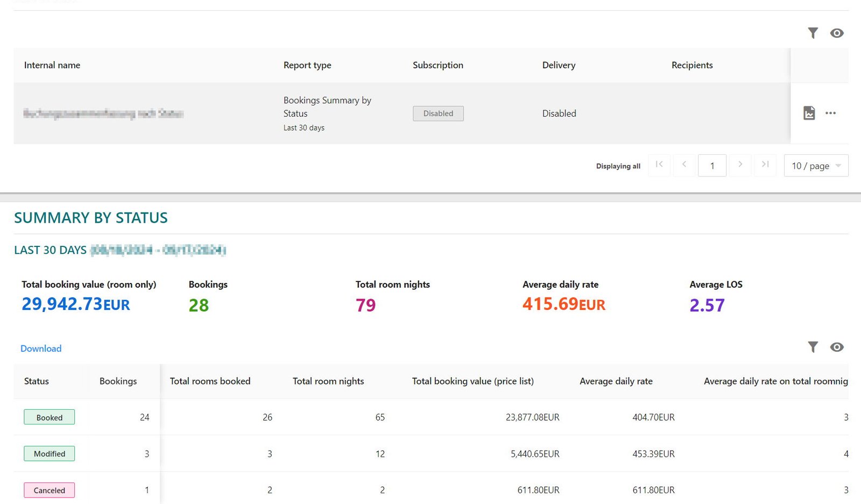Screen dimensions: 861x504
Task: Click the blurred internal report name
Action: [103, 113]
